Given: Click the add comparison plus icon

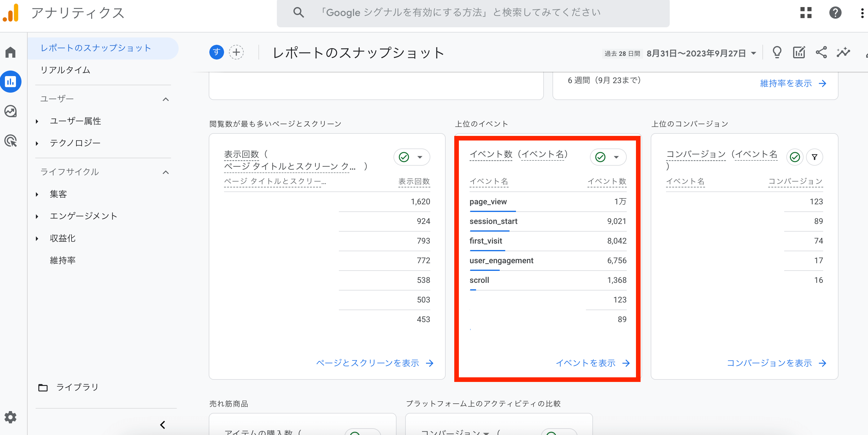Looking at the screenshot, I should pyautogui.click(x=237, y=52).
